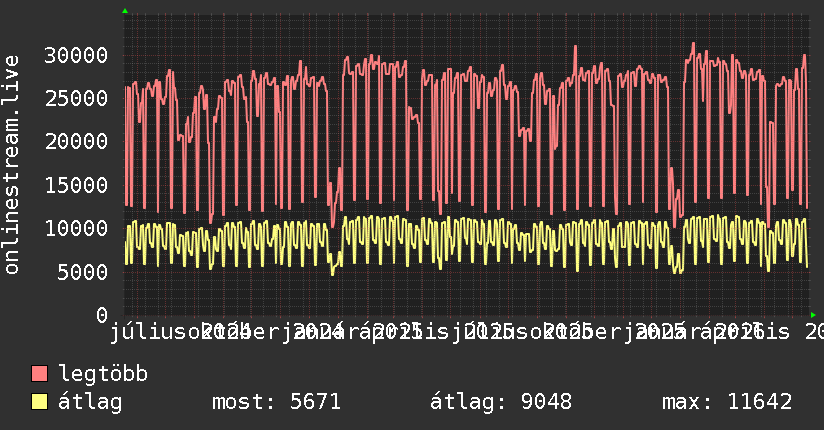Click the 25000 y-axis label
824x430 pixels.
click(76, 98)
